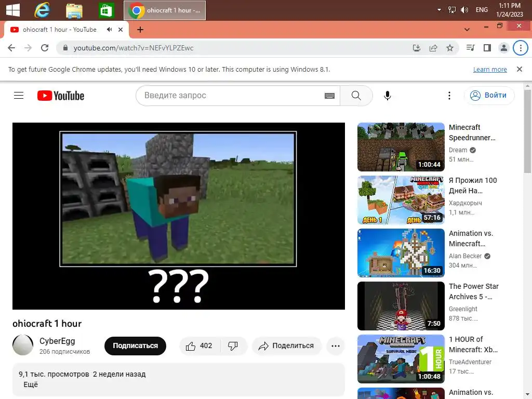The image size is (532, 399).
Task: Open Dream channel name
Action: pyautogui.click(x=458, y=150)
